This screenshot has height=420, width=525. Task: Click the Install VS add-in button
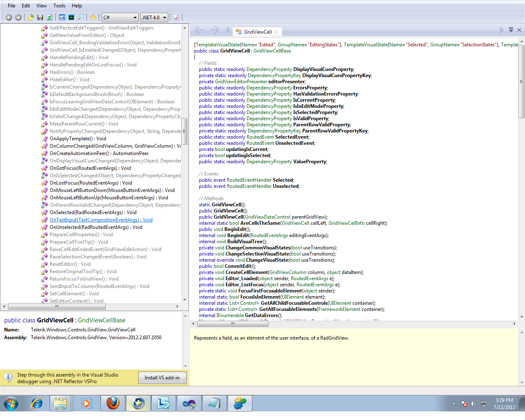(x=162, y=378)
